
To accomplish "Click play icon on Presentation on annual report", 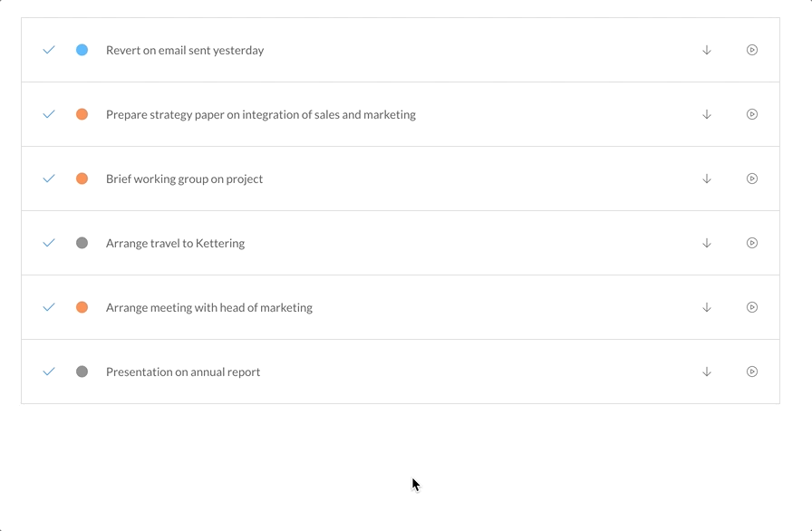I will click(x=752, y=372).
